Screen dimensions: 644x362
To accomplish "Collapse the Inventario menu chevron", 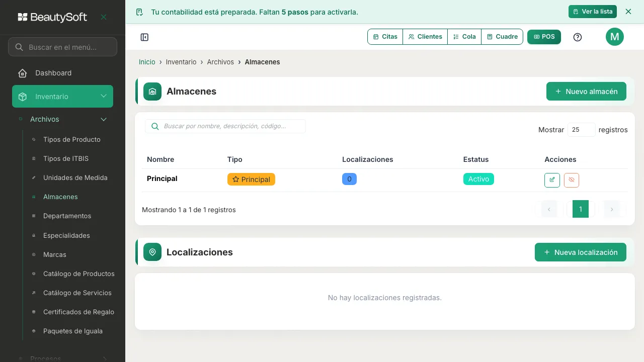I will 104,96.
